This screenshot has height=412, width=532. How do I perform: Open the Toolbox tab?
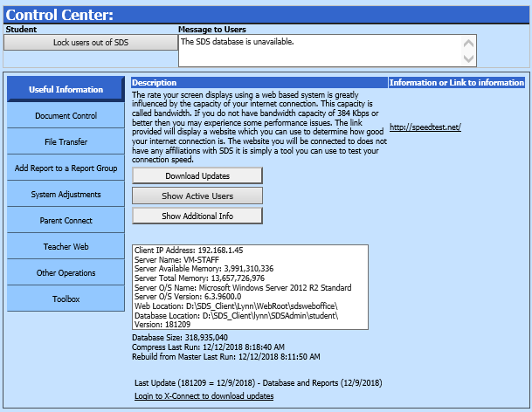tap(66, 299)
